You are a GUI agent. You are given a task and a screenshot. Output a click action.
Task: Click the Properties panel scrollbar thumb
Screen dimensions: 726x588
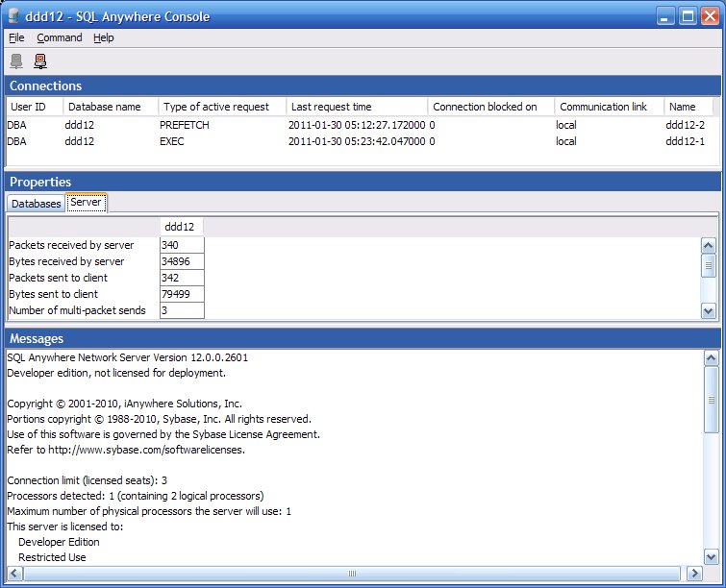(709, 265)
